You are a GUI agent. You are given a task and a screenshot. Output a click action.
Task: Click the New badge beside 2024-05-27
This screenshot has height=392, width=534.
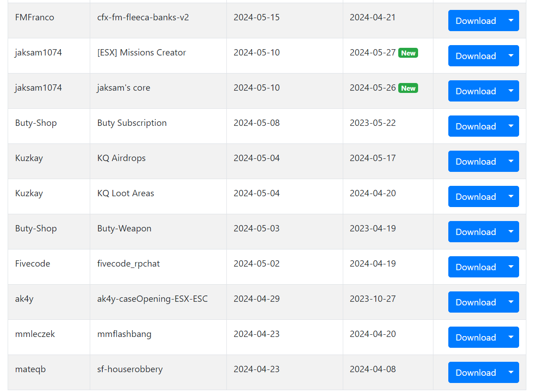tap(408, 53)
